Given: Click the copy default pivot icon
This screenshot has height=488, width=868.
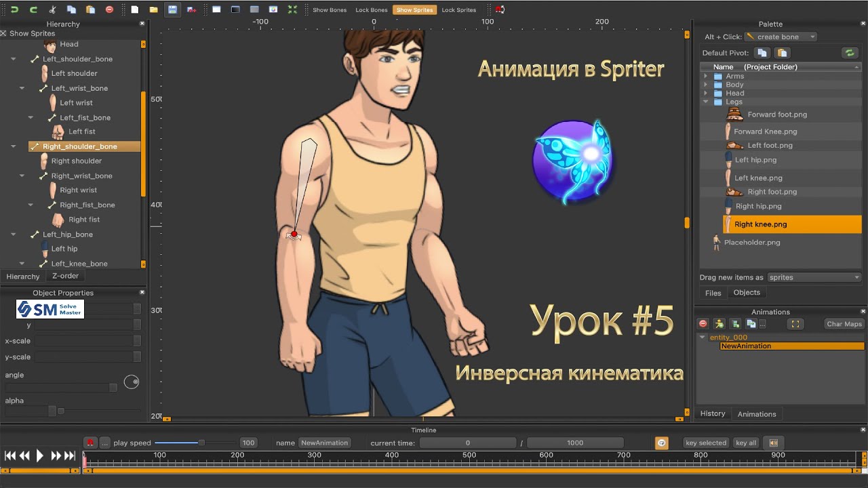Looking at the screenshot, I should pyautogui.click(x=762, y=53).
